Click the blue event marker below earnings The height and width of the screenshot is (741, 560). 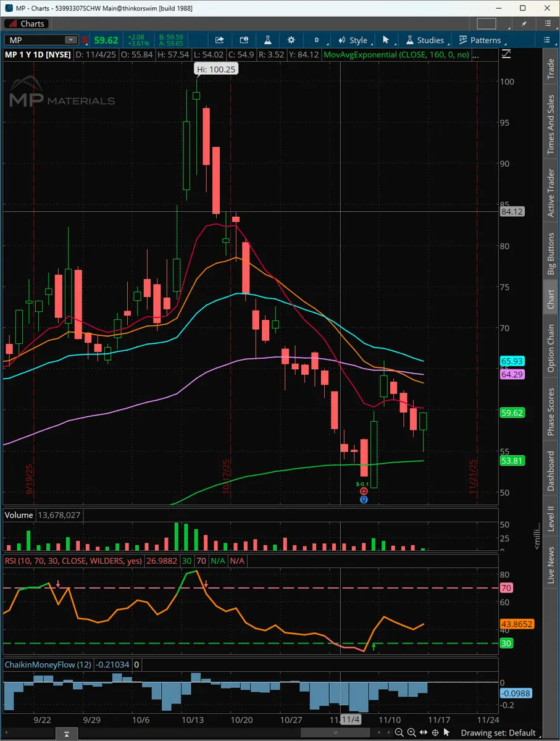click(x=364, y=499)
